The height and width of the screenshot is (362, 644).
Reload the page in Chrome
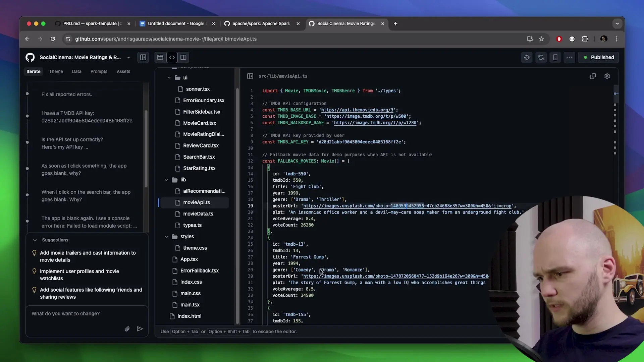click(x=53, y=39)
